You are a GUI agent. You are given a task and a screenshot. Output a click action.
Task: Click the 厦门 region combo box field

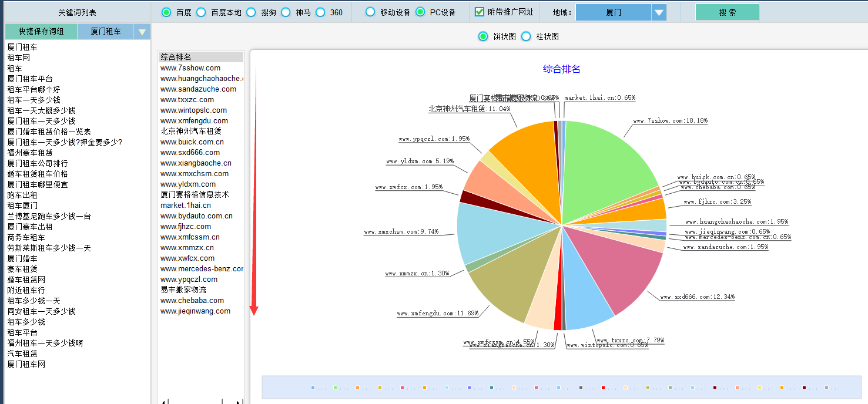[614, 12]
